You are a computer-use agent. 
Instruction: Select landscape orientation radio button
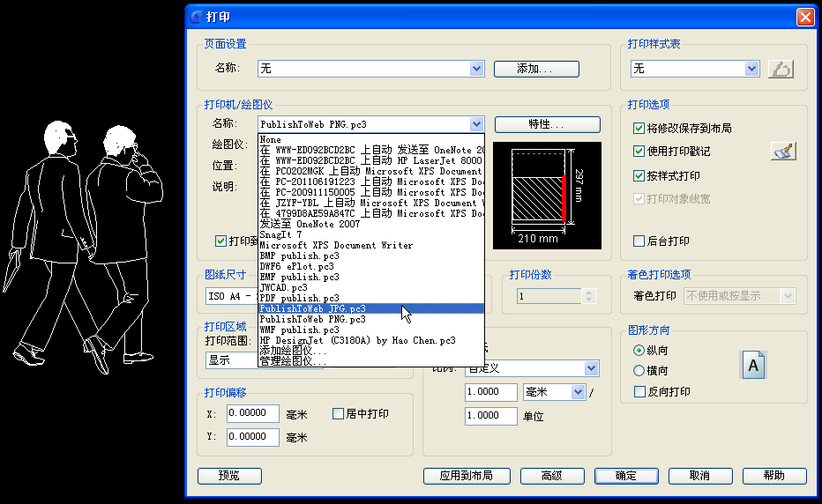639,371
